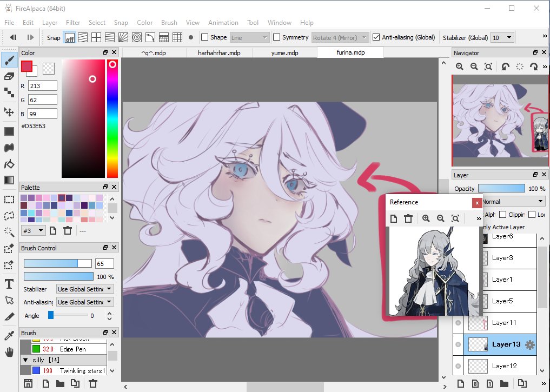Click the layer Opacity slider
The height and width of the screenshot is (392, 550).
click(x=501, y=189)
